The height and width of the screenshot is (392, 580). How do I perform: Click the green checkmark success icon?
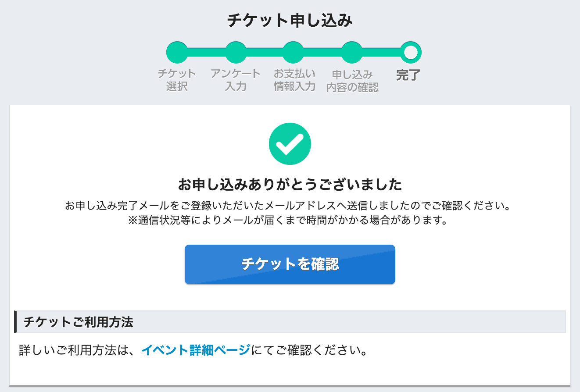click(x=290, y=143)
